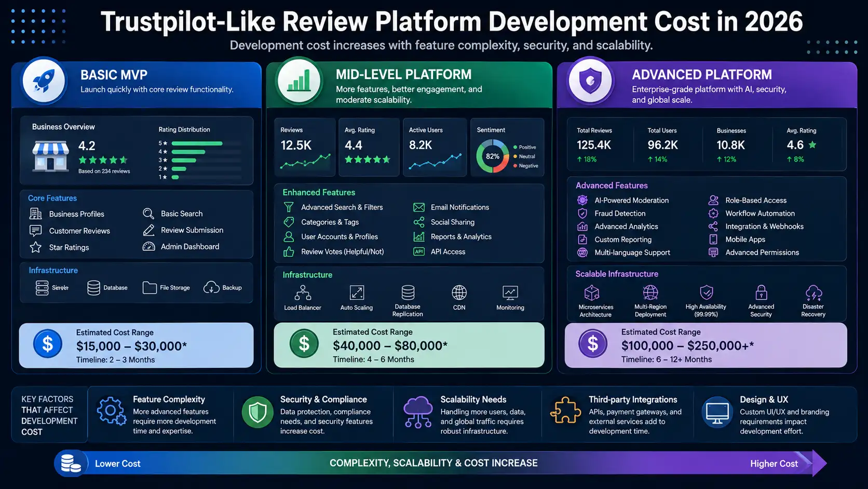Click the "Higher Cost" arrow label

(774, 464)
